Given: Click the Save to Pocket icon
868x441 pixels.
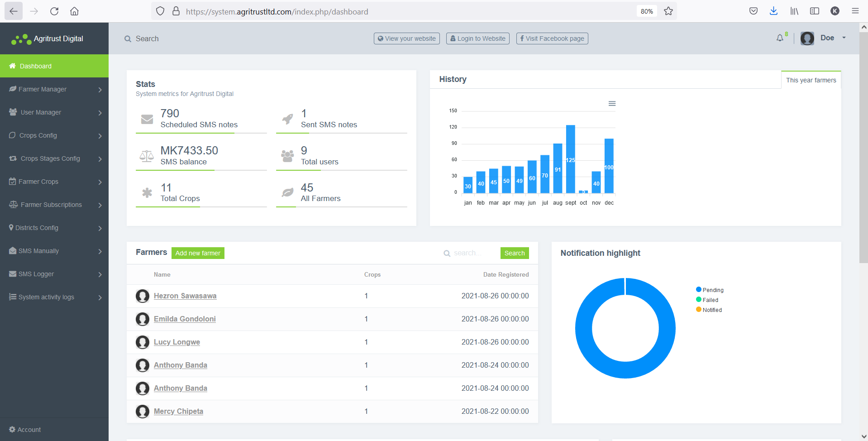Looking at the screenshot, I should (x=754, y=11).
